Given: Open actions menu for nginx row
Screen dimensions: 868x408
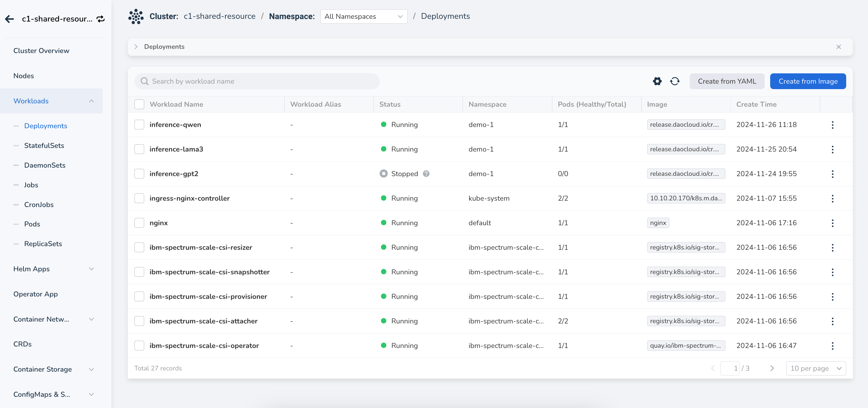Looking at the screenshot, I should point(832,223).
